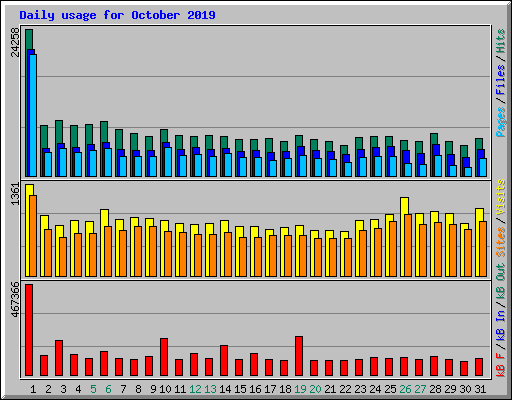512x400 pixels.
Task: Select the 'Visits' legend label
Action: click(x=501, y=197)
